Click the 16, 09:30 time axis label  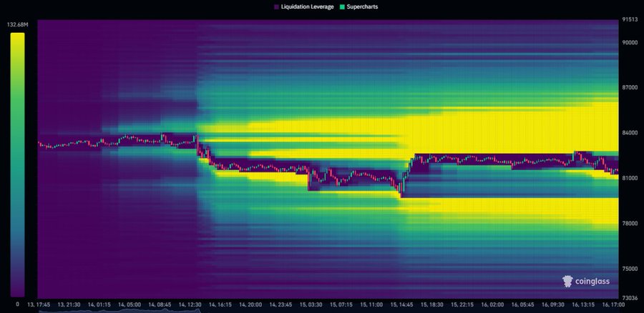[x=553, y=305]
